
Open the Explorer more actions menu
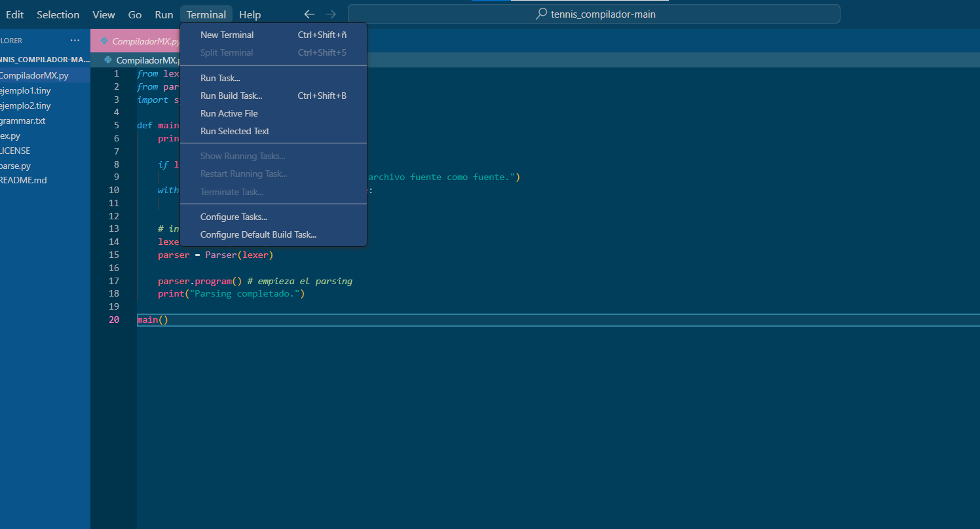[x=75, y=40]
